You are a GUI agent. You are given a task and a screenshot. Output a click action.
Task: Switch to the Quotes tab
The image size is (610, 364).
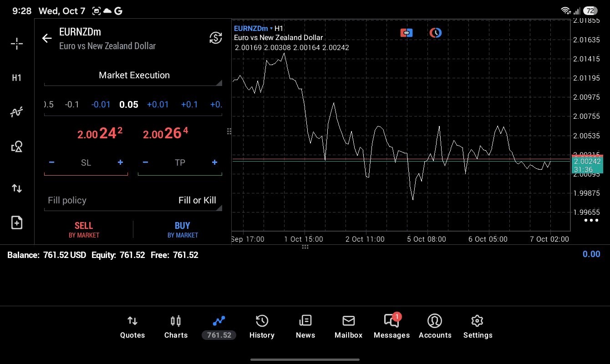[132, 327]
